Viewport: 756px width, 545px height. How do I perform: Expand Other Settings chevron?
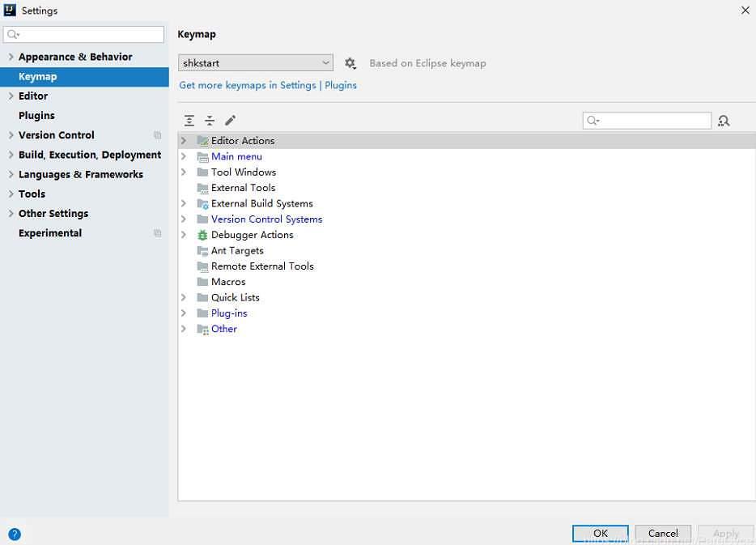point(11,213)
